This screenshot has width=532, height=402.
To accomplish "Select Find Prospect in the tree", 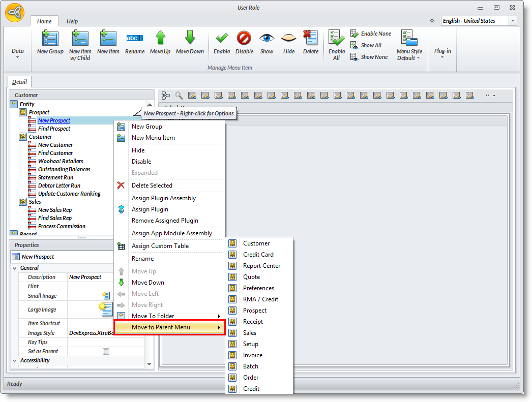I will click(x=54, y=129).
